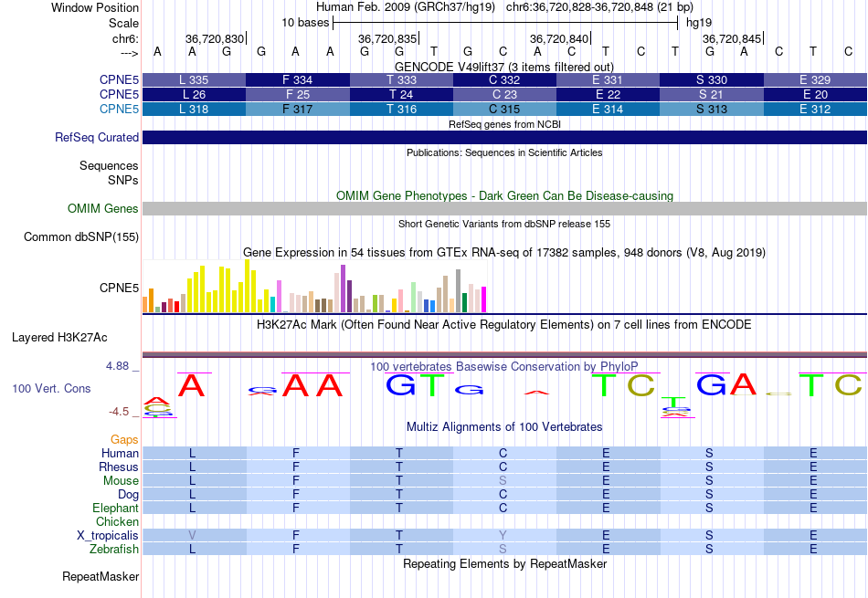Click the X_tropicalis Y amino acid
This screenshot has height=598, width=868.
(503, 536)
